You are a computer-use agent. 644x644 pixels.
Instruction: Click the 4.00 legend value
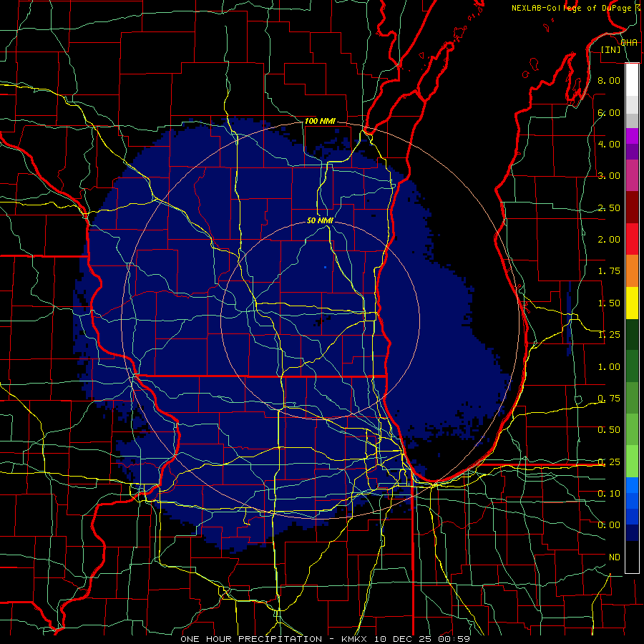click(609, 144)
